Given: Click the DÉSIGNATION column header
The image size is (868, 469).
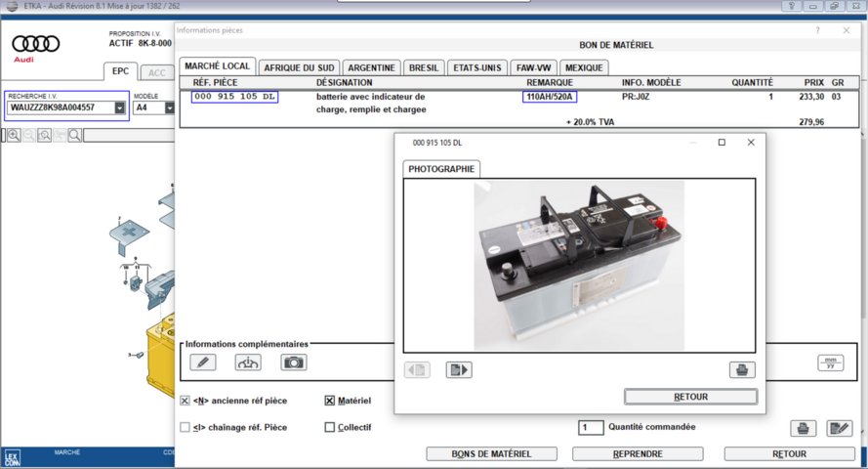Looking at the screenshot, I should pyautogui.click(x=345, y=82).
